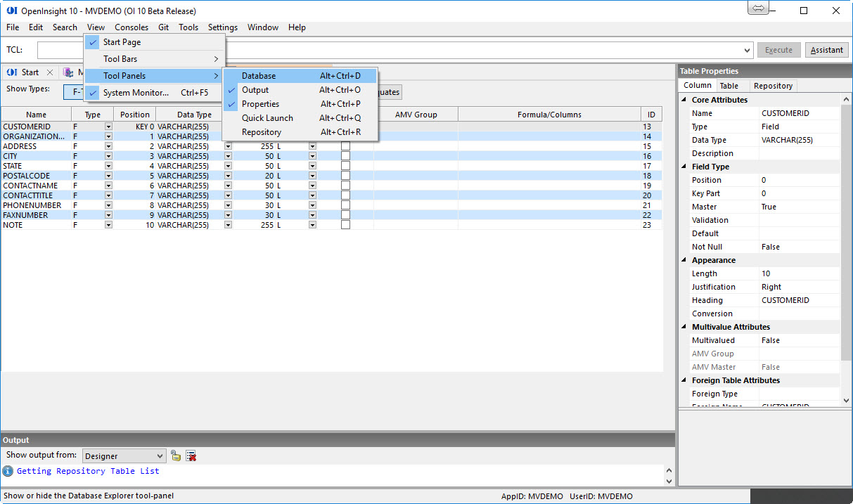Screen dimensions: 853x504
Task: Toggle the checkbox in the FAXNUMBER row
Action: (x=345, y=215)
